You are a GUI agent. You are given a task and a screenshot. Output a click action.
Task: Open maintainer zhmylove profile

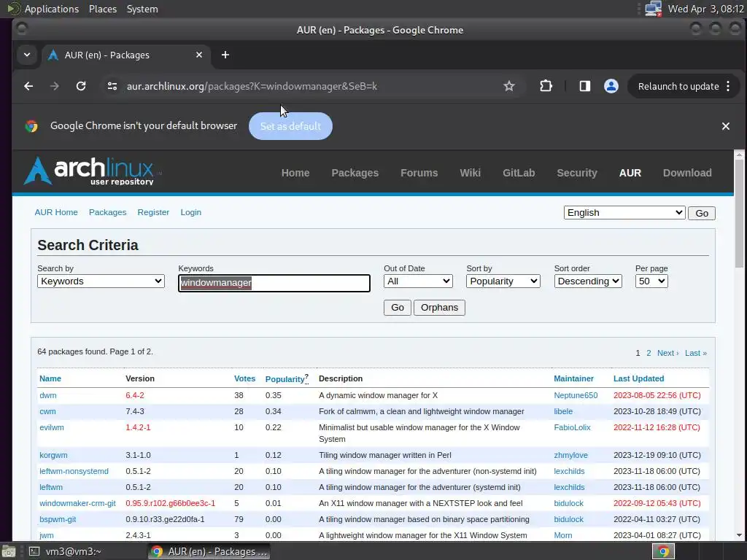pos(570,455)
